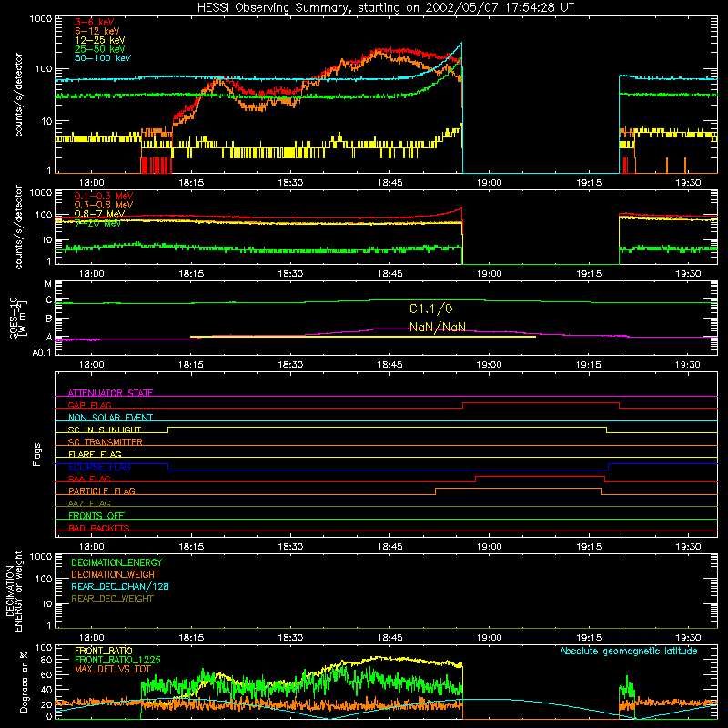Click the NaN/NaN annotation in GOES panel
728x728 pixels.
pyautogui.click(x=438, y=328)
